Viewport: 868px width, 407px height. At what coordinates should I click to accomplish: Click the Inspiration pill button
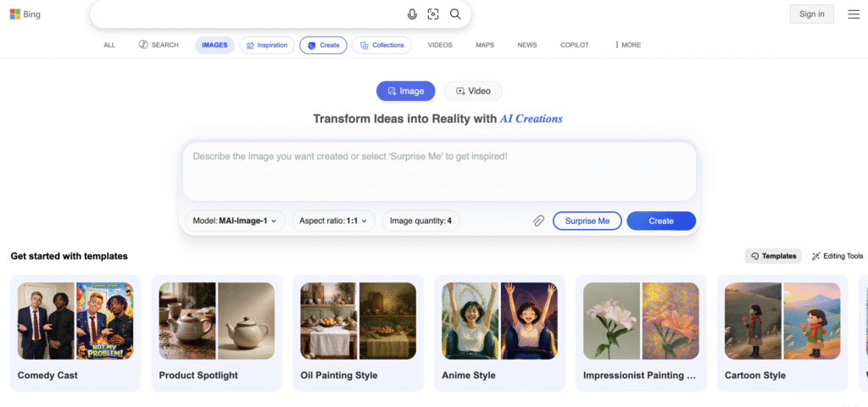(267, 45)
